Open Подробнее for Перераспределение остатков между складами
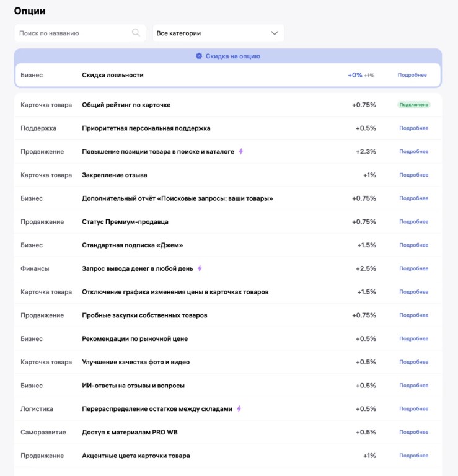Screen dimensions: 458x476 coord(413,408)
